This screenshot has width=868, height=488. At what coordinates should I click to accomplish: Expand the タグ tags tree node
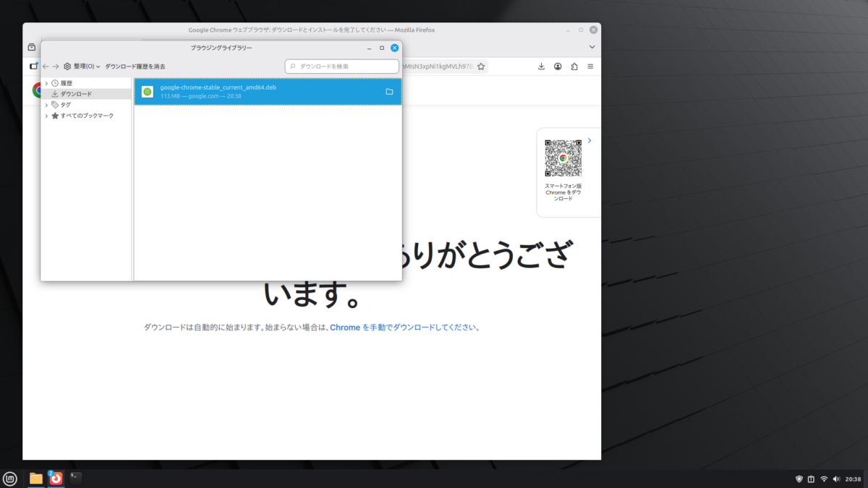[x=46, y=105]
